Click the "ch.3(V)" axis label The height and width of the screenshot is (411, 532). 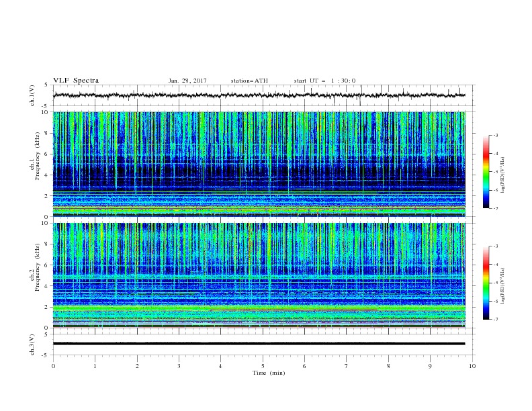pos(32,345)
